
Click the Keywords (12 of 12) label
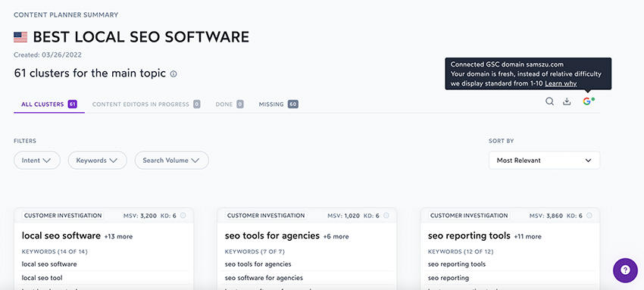click(x=461, y=251)
